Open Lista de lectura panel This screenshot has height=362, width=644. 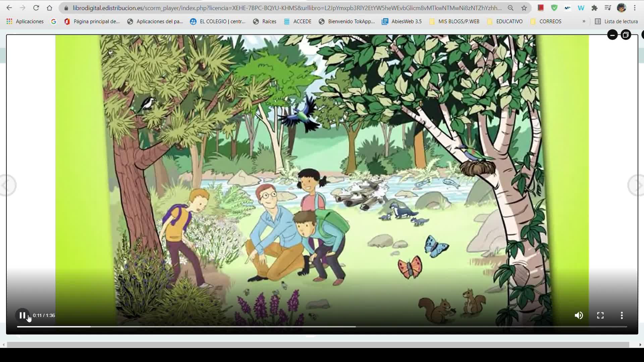pos(616,21)
